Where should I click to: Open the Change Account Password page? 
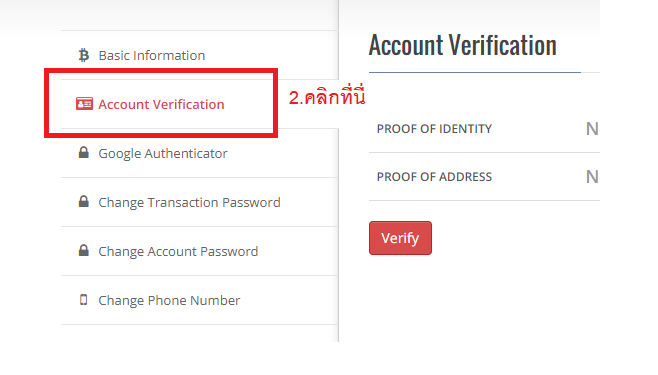(199, 251)
